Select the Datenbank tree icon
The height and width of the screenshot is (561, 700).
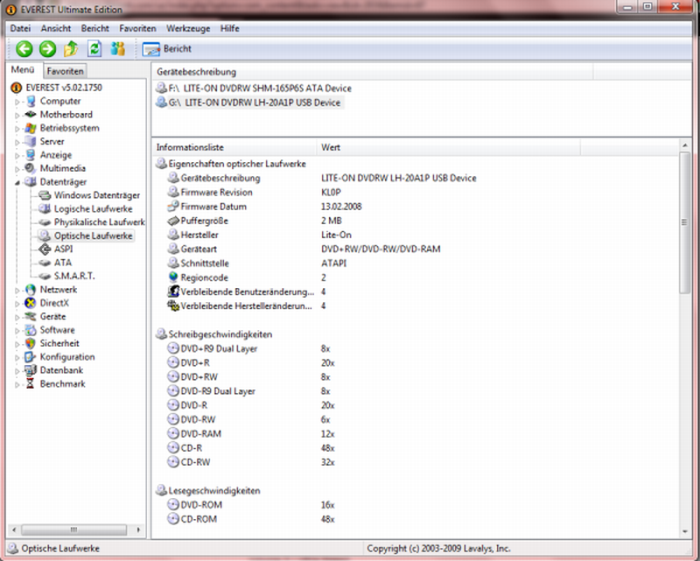pos(30,370)
